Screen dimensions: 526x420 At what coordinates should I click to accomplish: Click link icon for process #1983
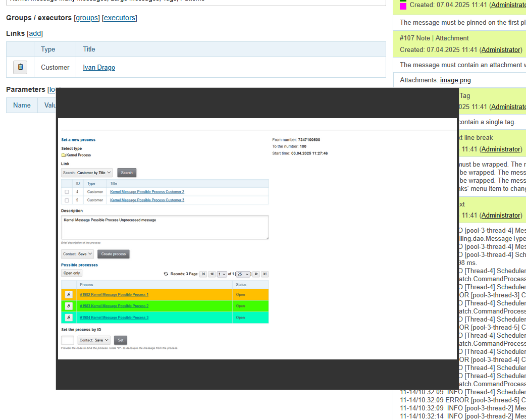click(x=69, y=306)
